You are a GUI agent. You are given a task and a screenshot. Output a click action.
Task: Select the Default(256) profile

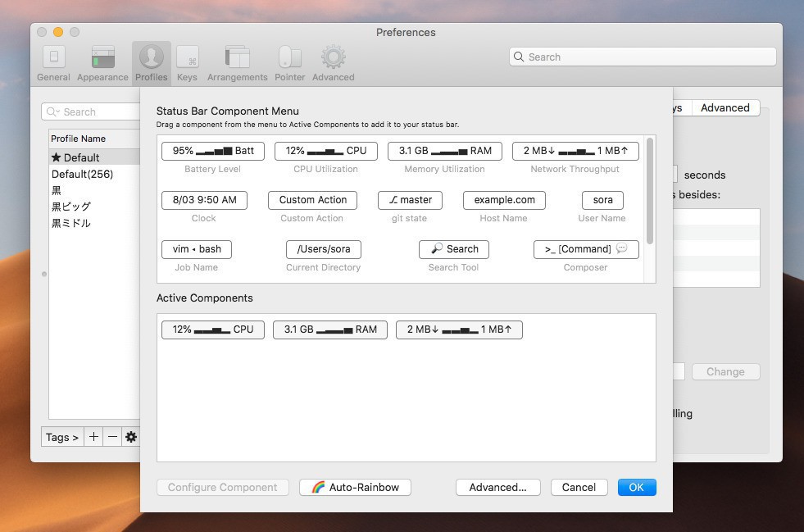pos(82,174)
